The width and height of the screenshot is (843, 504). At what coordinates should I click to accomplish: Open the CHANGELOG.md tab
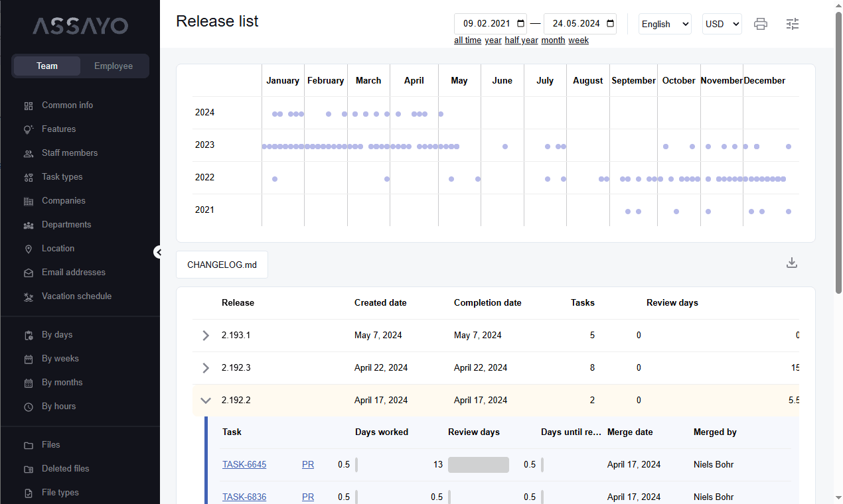(222, 265)
